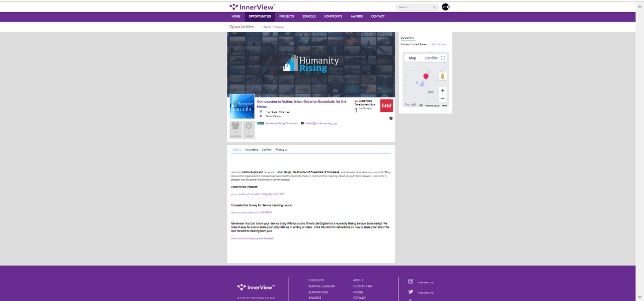
Task: Select the Satellite view button
Action: pos(431,58)
